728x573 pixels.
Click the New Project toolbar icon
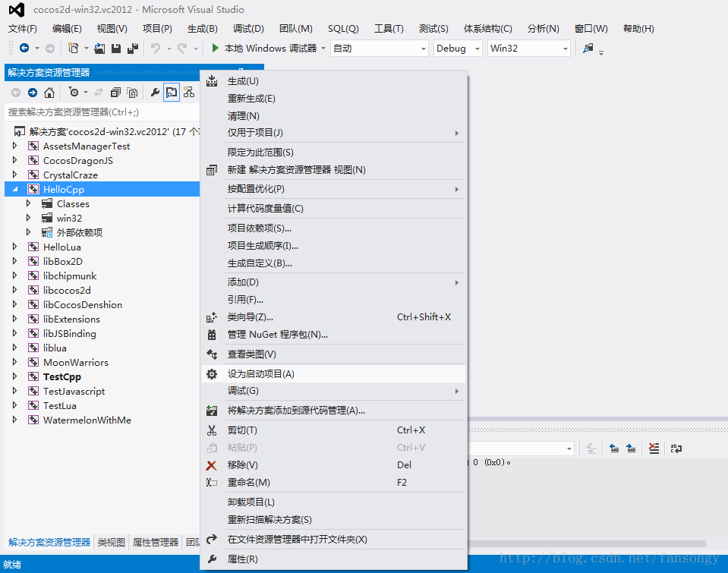[x=73, y=48]
